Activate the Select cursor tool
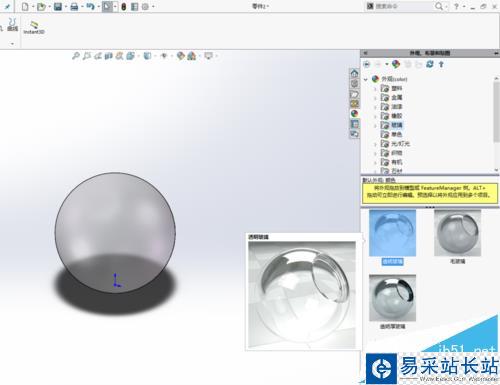This screenshot has width=500, height=385. [107, 6]
